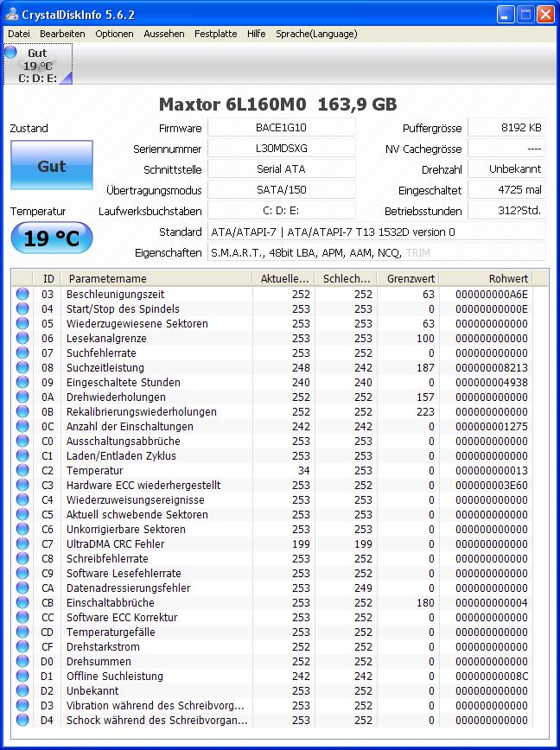Click the status orb for Suchfehlerrate row
Image resolution: width=560 pixels, height=750 pixels.
pyautogui.click(x=22, y=353)
